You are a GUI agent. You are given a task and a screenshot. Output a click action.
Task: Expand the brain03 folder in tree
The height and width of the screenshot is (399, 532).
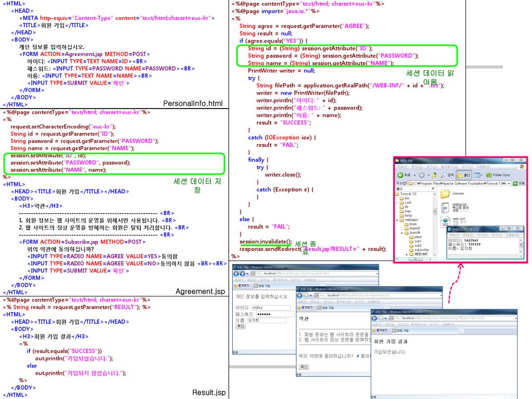coord(402,228)
